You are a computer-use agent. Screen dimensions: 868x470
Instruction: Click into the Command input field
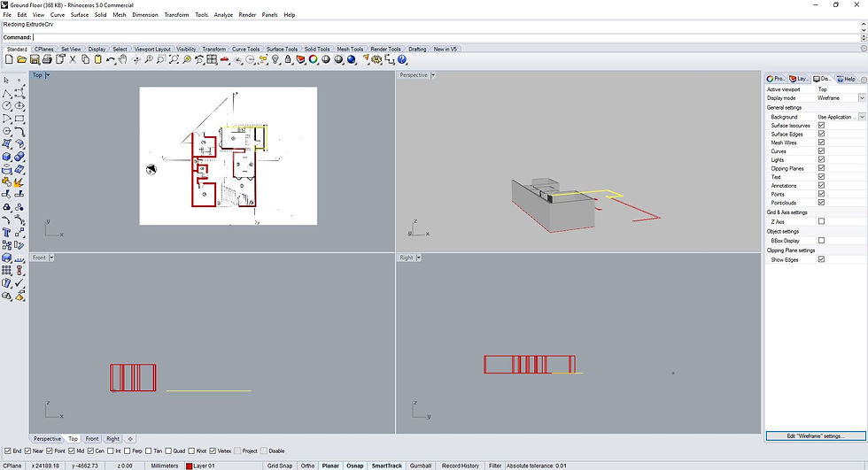[446, 37]
